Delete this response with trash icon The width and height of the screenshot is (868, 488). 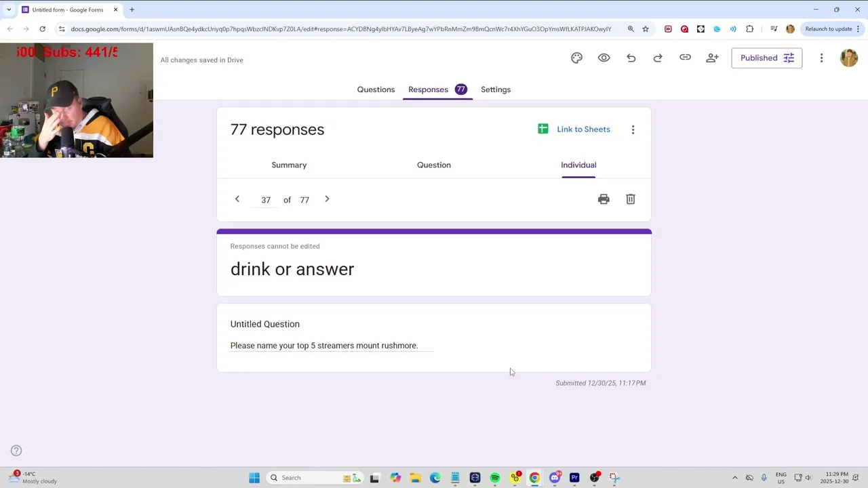(631, 199)
